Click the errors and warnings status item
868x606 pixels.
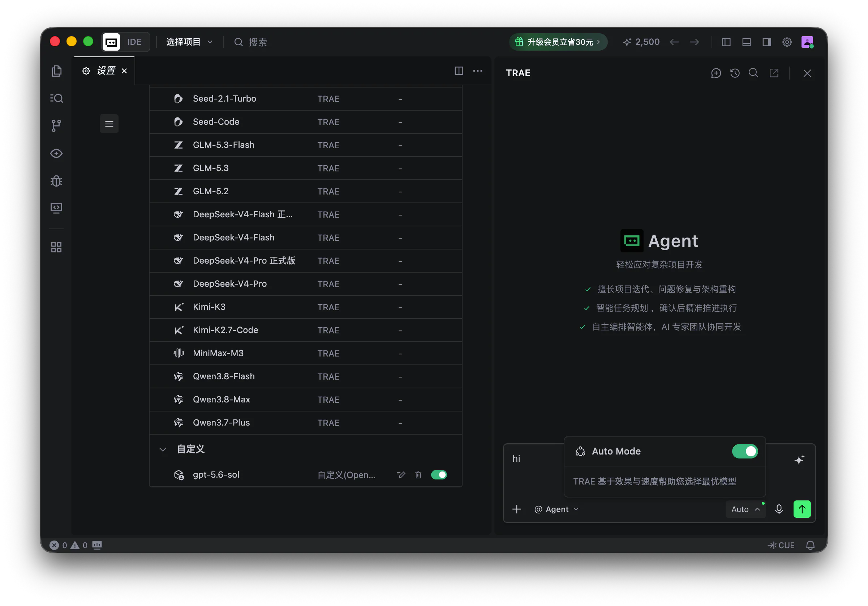coord(68,545)
